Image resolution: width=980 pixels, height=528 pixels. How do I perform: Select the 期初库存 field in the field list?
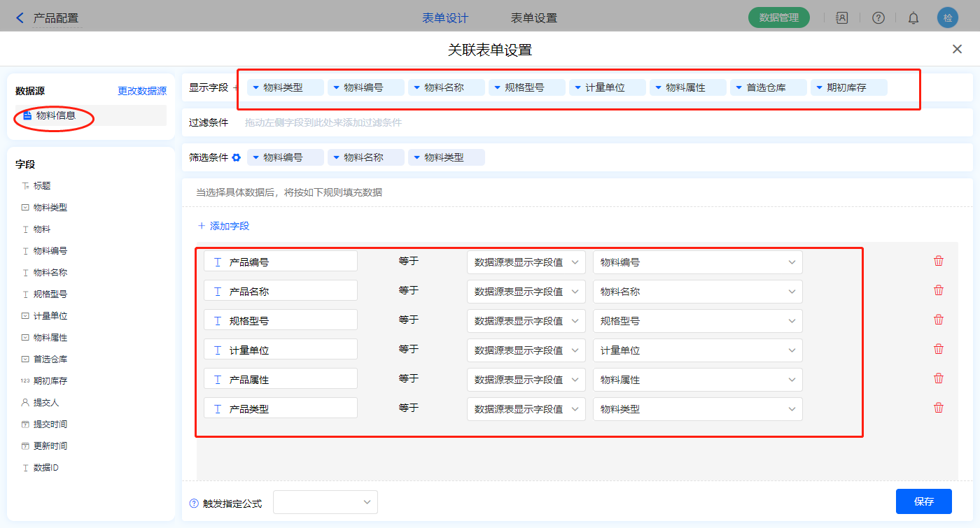[50, 381]
